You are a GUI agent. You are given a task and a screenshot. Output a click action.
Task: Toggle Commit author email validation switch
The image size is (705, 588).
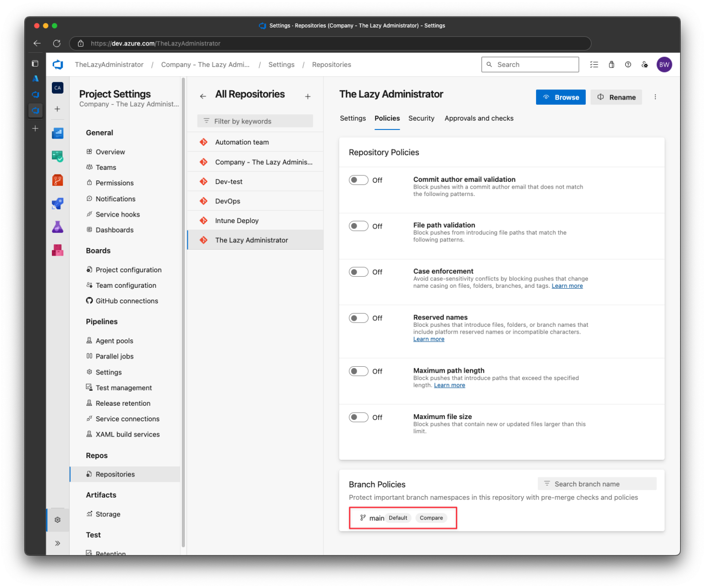pos(358,180)
